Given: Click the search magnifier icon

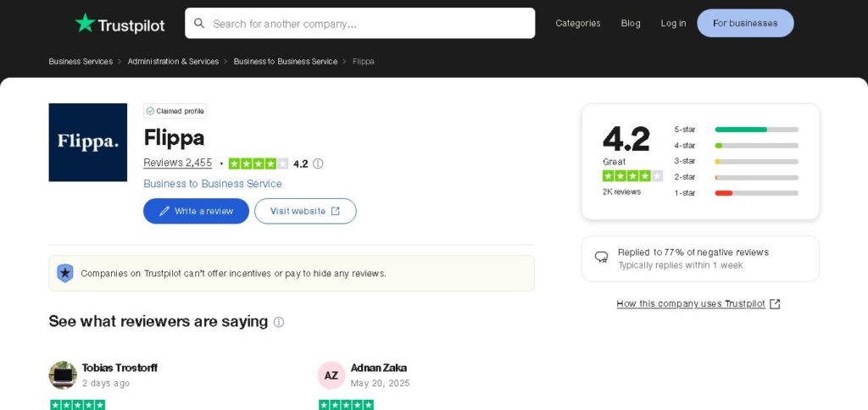Looking at the screenshot, I should (199, 23).
